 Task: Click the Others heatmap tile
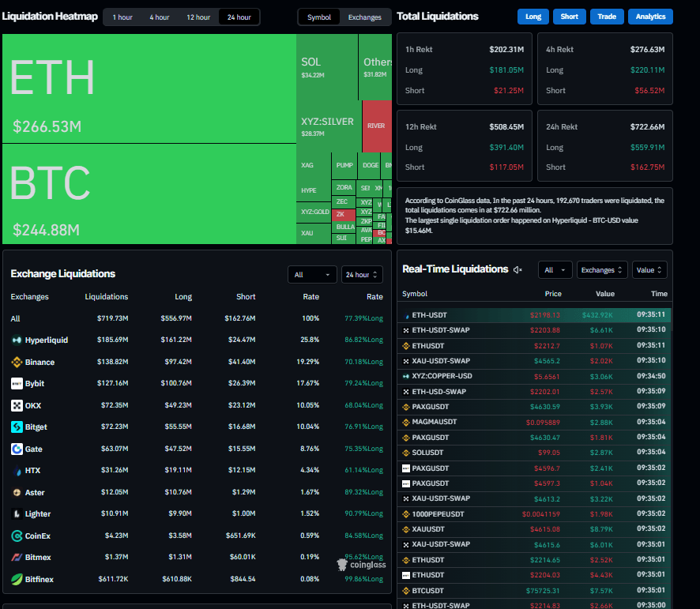click(375, 67)
